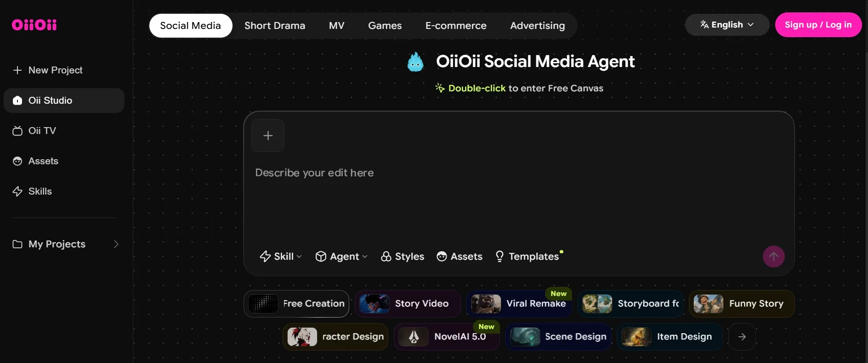Open Assets in the prompt toolbar
This screenshot has width=868, height=363.
460,257
